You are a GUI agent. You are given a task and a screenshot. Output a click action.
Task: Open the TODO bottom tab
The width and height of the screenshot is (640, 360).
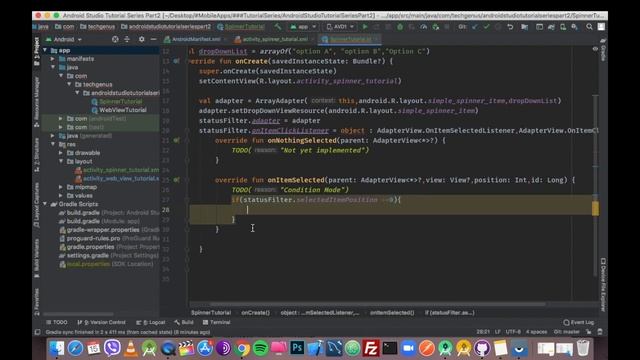tap(57, 322)
